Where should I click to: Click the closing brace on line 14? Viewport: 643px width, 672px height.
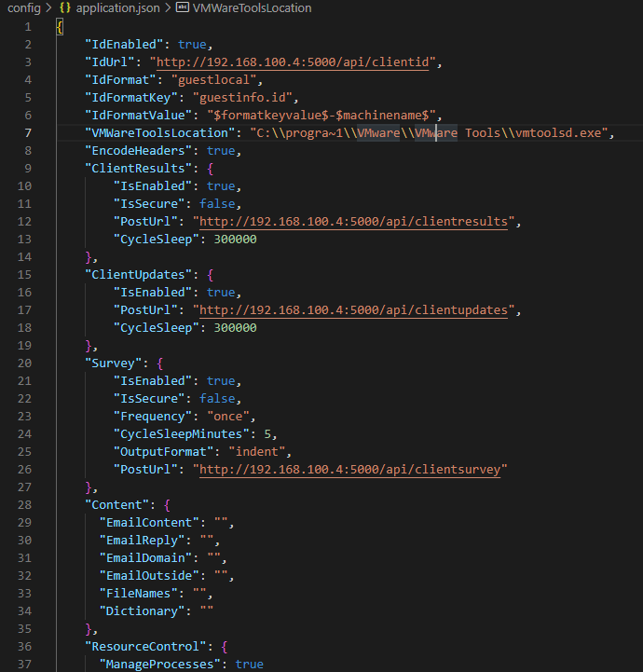pos(89,257)
